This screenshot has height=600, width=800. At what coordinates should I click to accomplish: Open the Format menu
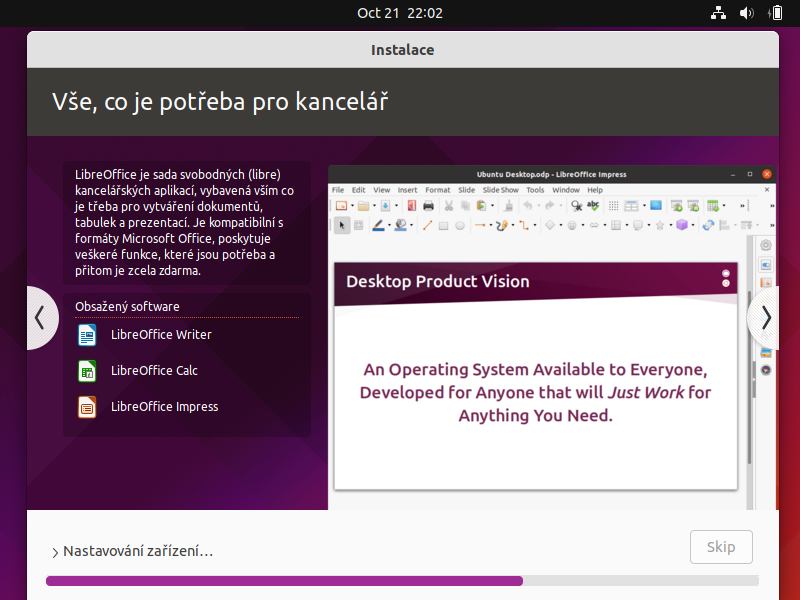[438, 189]
